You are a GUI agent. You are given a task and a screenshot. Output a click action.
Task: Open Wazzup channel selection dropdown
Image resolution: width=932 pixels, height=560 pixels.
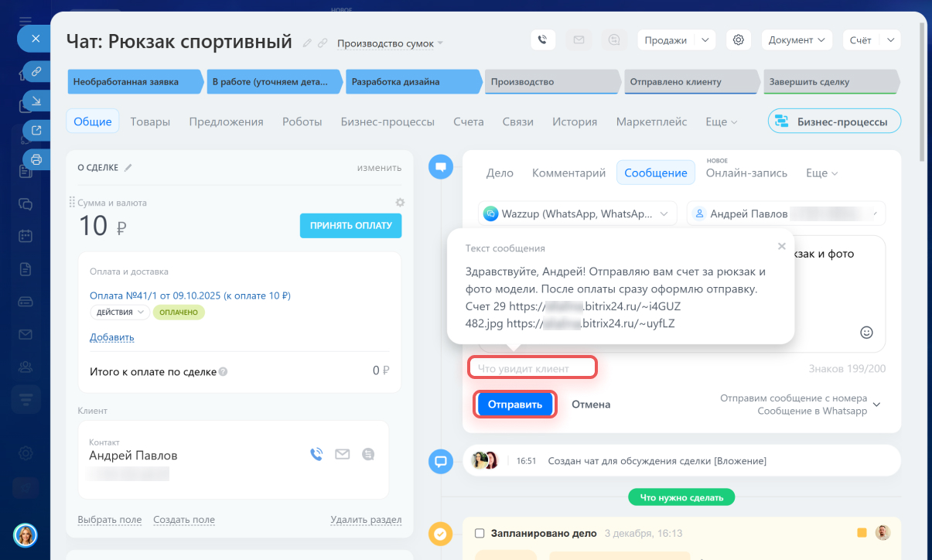pyautogui.click(x=577, y=214)
